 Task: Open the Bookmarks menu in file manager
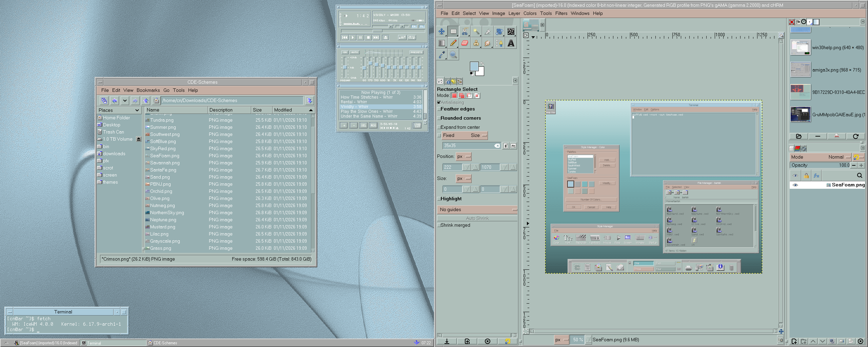(148, 90)
